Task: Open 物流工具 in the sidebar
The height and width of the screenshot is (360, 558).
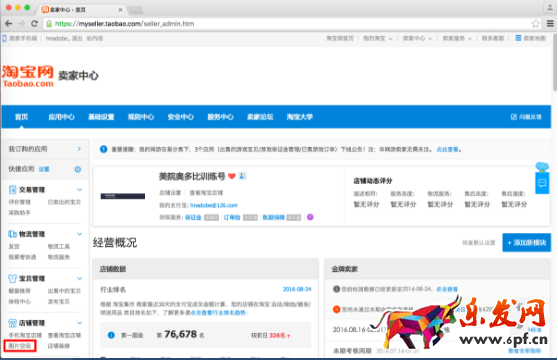Action: point(59,247)
